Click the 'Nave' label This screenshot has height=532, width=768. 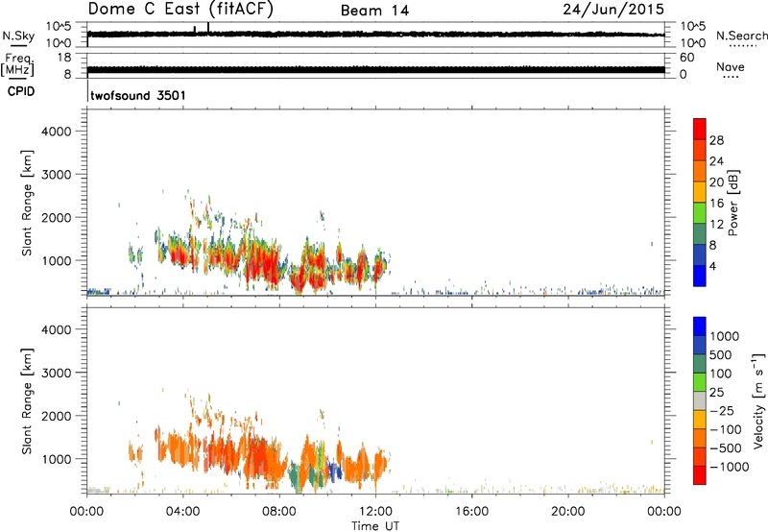pyautogui.click(x=731, y=67)
